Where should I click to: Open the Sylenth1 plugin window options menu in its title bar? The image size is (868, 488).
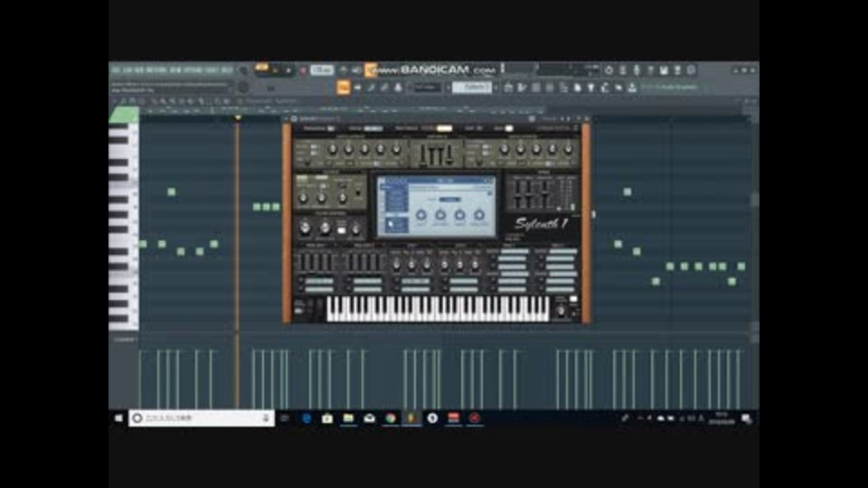tap(288, 118)
